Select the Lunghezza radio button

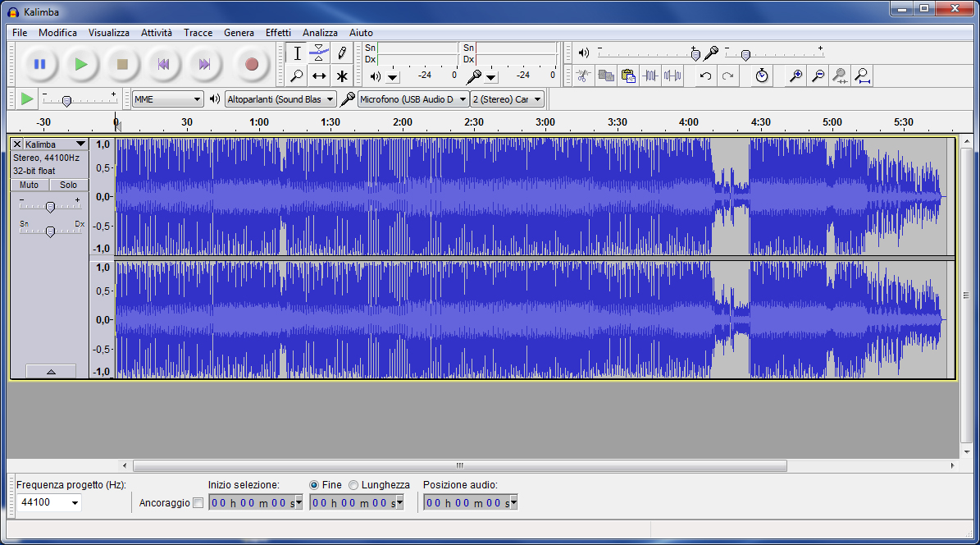tap(353, 485)
